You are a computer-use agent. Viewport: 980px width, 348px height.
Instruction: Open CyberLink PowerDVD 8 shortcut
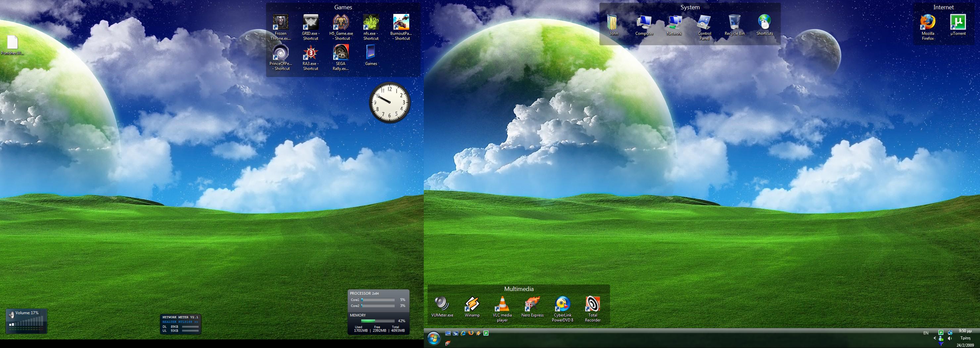pos(562,304)
